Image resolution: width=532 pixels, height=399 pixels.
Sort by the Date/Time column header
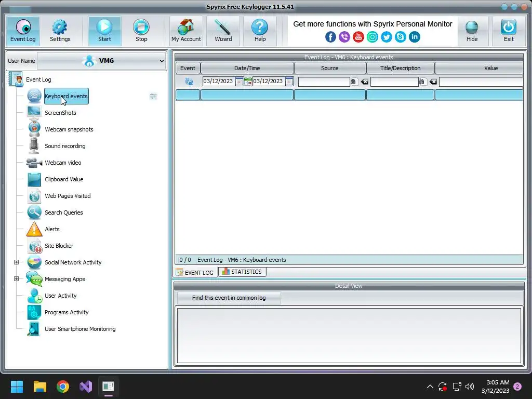click(x=247, y=68)
